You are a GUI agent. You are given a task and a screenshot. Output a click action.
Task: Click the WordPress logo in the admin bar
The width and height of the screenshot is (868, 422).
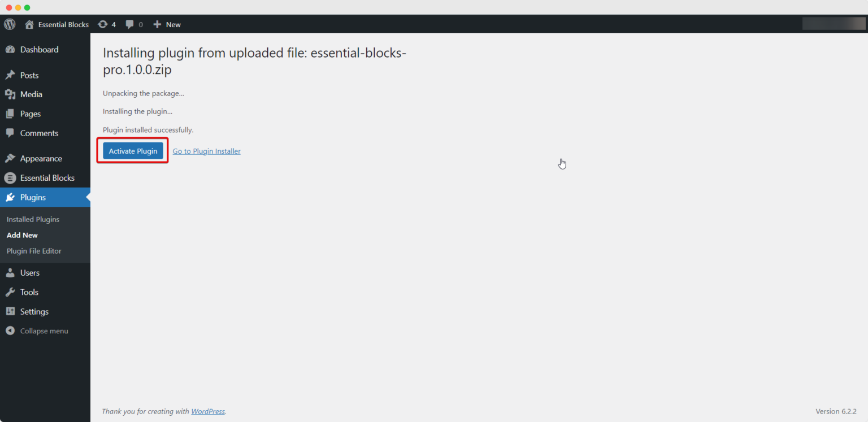pos(9,24)
